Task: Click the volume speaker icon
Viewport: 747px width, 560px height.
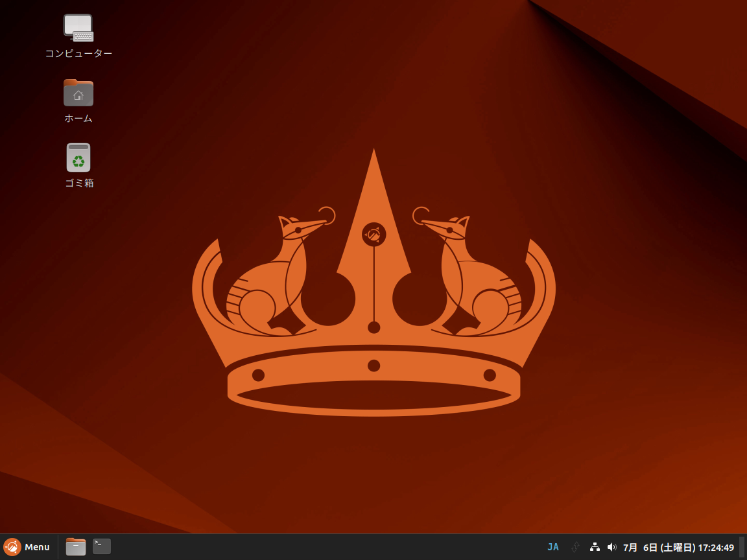Action: pyautogui.click(x=611, y=547)
